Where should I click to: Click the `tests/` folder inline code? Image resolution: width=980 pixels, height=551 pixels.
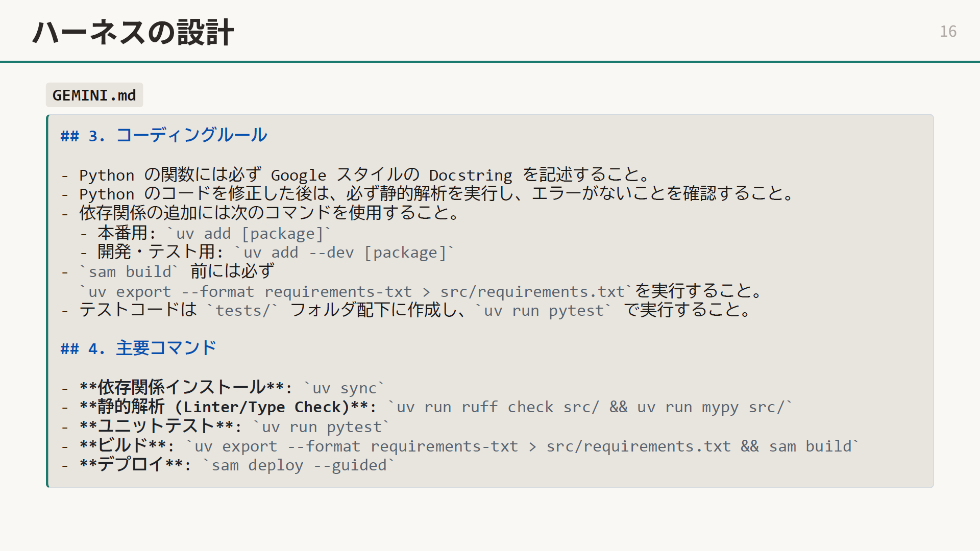click(x=242, y=311)
